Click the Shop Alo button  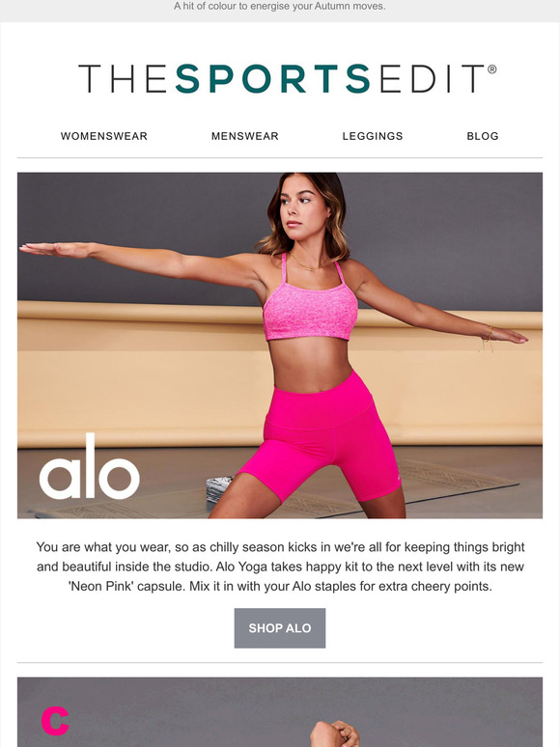click(280, 628)
